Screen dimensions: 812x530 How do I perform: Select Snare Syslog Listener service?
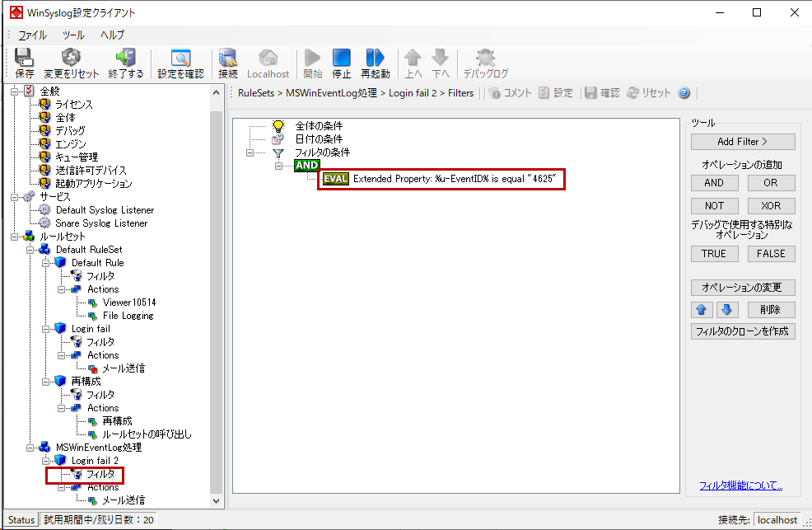pos(101,223)
